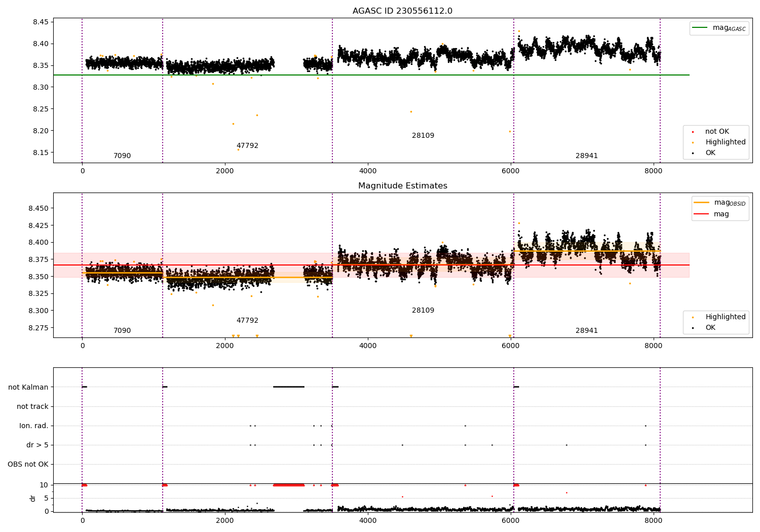Click the "OBS not OK" row label
Viewport: 760px width, 532px height.
click(x=28, y=465)
